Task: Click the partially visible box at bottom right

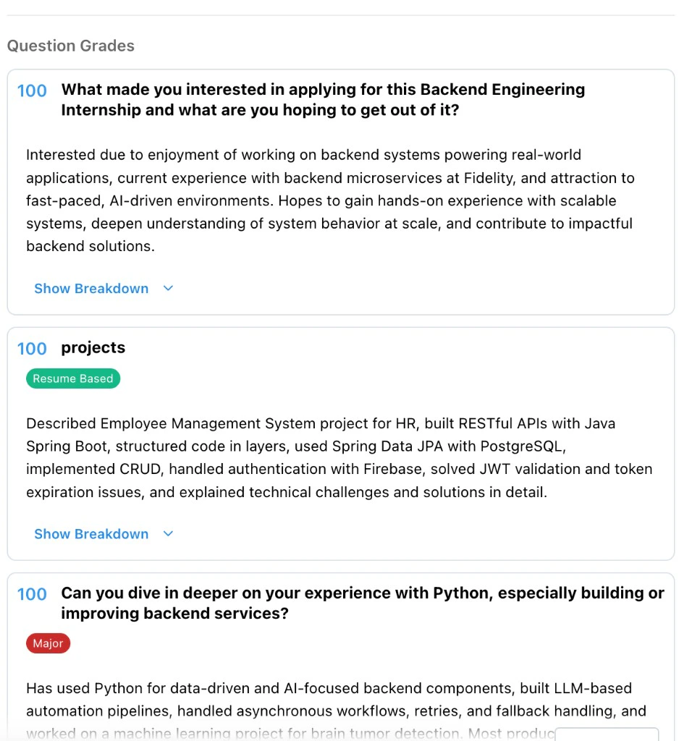Action: (607, 734)
